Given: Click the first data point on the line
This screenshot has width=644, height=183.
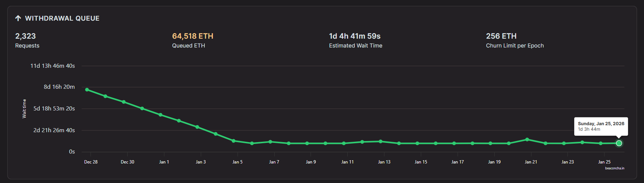Looking at the screenshot, I should [x=87, y=89].
